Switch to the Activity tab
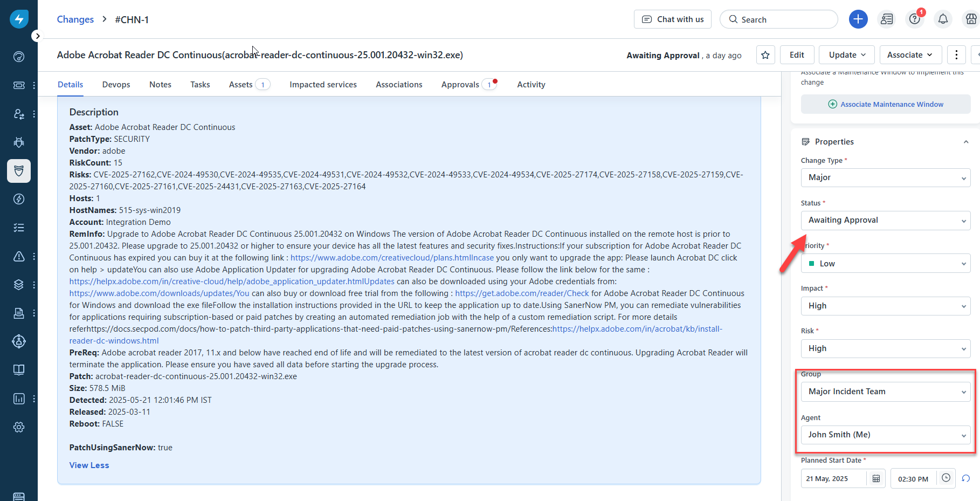Screen dimensions: 980x501 point(531,85)
